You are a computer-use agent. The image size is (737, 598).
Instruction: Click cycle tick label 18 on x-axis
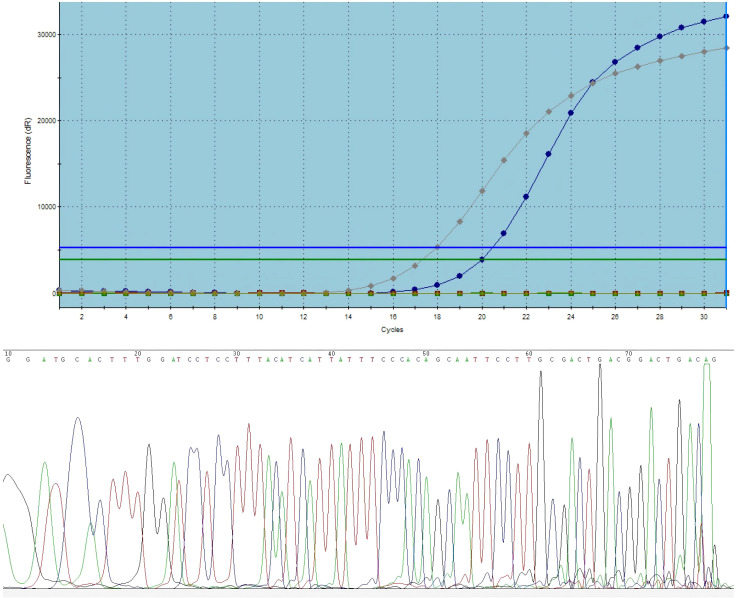point(437,317)
